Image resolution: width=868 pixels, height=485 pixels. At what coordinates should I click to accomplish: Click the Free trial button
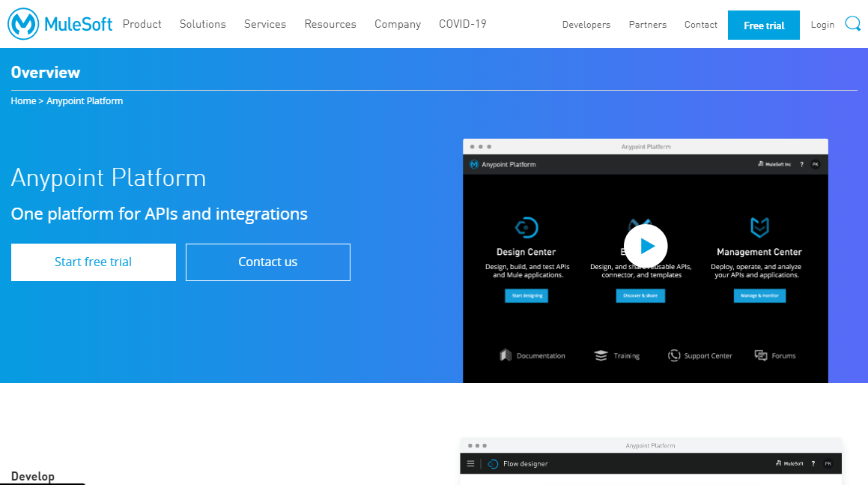click(x=763, y=25)
